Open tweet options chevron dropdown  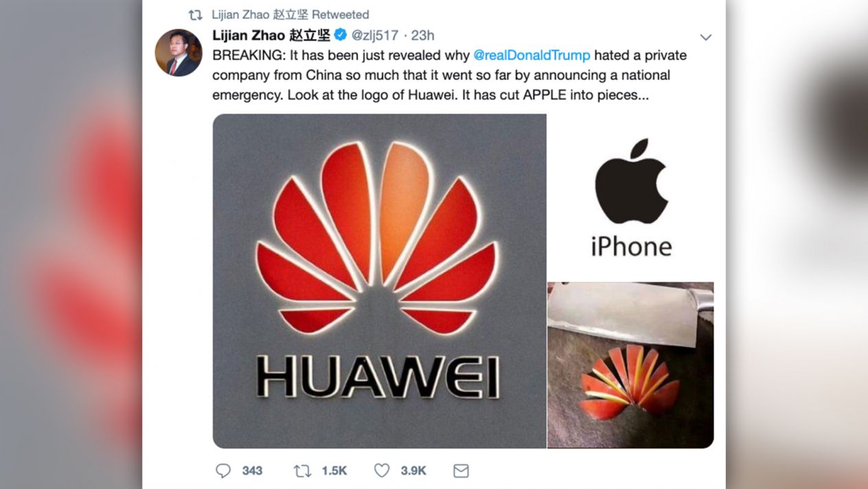[705, 37]
